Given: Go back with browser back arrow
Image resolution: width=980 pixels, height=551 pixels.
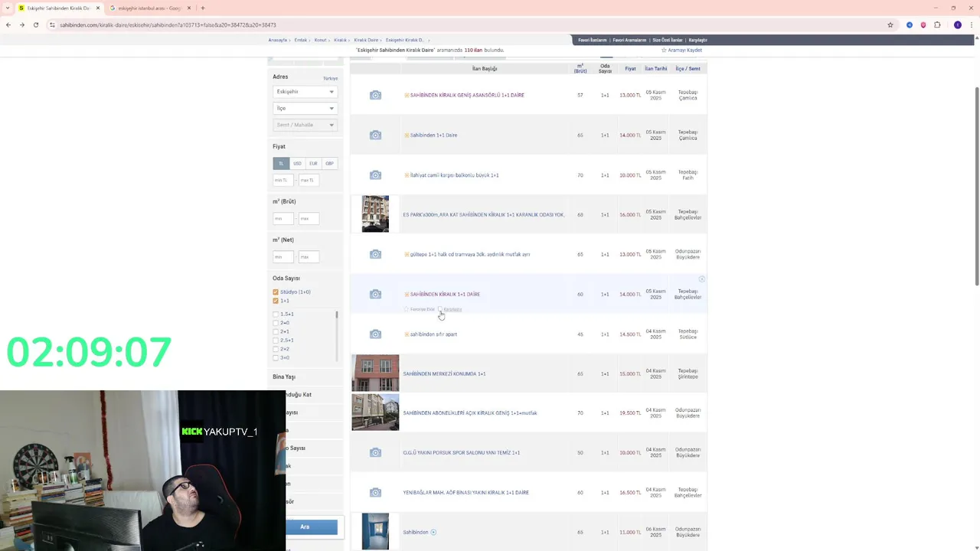Looking at the screenshot, I should [8, 24].
